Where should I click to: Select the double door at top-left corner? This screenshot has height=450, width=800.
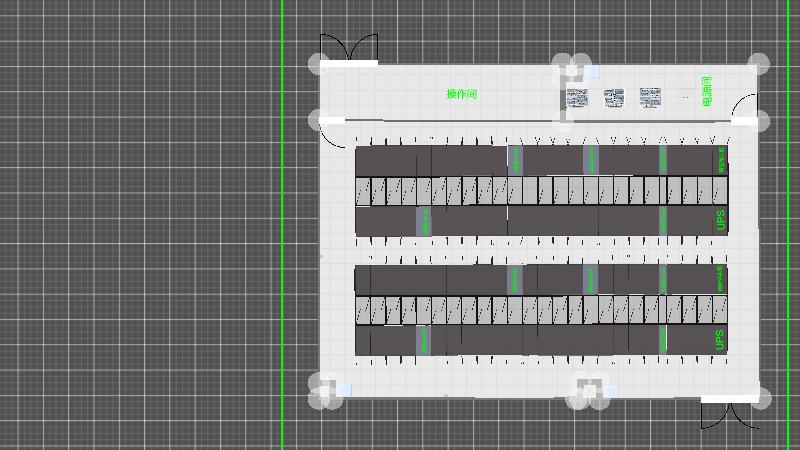click(x=349, y=50)
